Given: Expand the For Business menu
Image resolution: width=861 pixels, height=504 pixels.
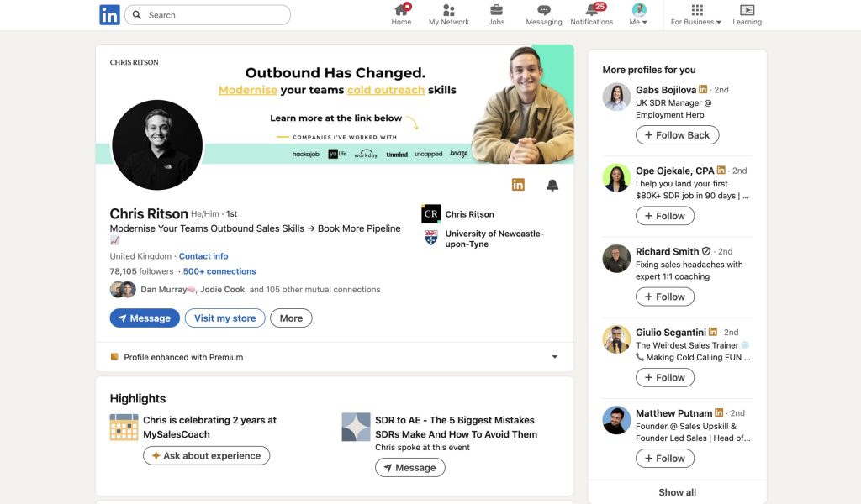Looking at the screenshot, I should coord(696,14).
